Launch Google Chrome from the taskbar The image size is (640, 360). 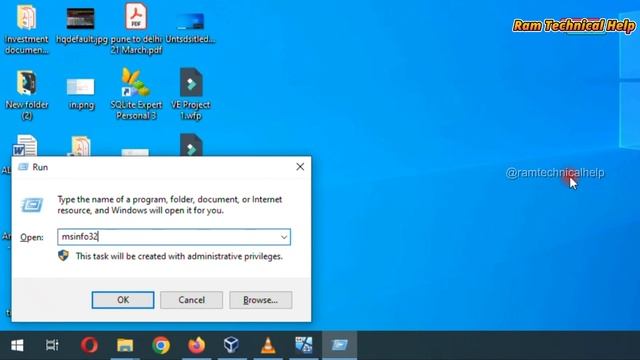coord(161,346)
